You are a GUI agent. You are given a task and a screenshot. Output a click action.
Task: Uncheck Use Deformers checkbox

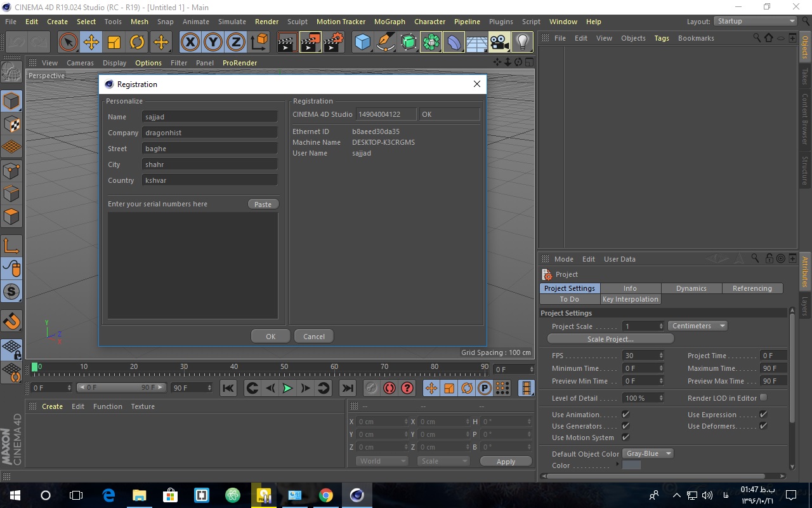click(x=763, y=426)
